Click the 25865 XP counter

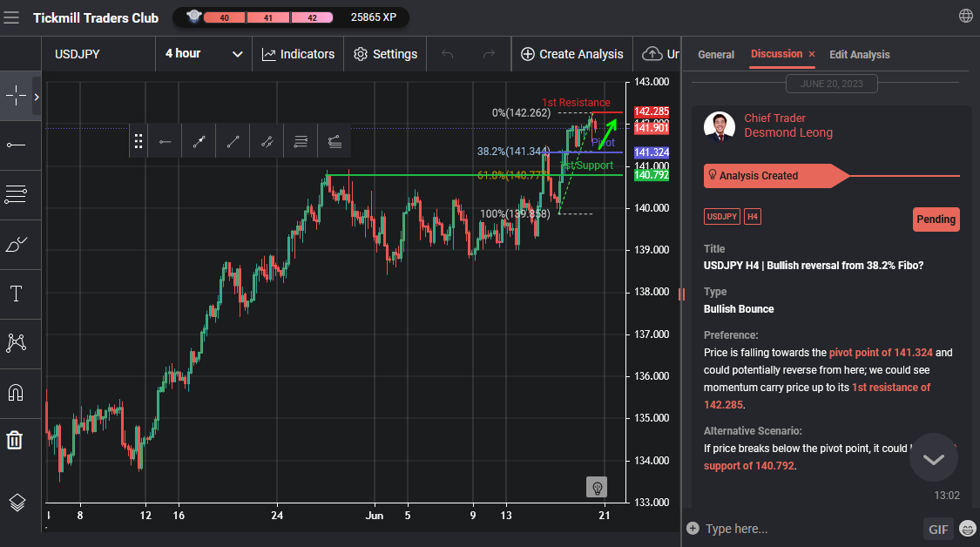coord(373,17)
